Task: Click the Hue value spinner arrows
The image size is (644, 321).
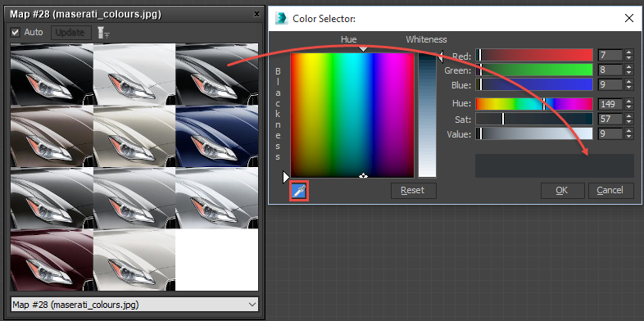Action: [628, 104]
